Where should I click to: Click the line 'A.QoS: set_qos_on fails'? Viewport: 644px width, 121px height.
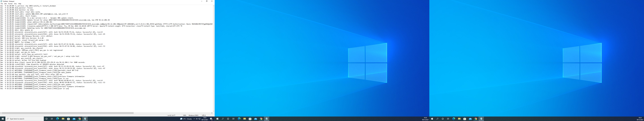pyautogui.click(x=18, y=52)
